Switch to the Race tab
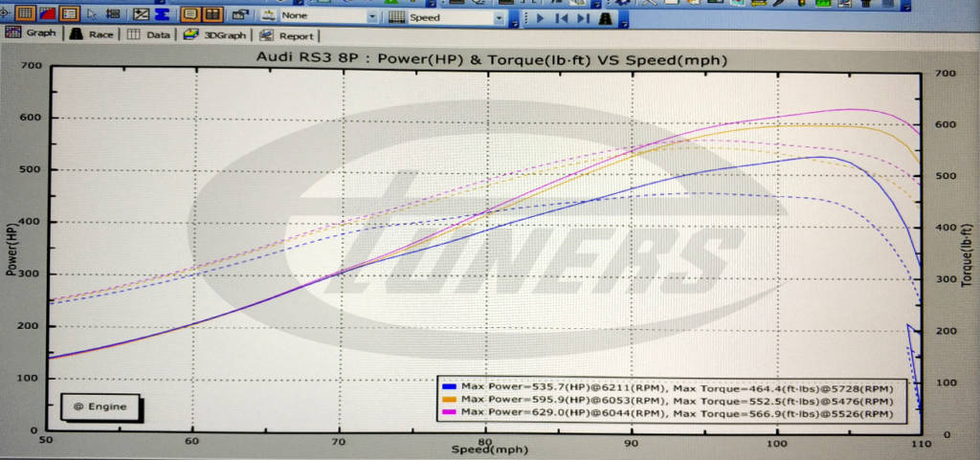980x460 pixels. point(93,34)
